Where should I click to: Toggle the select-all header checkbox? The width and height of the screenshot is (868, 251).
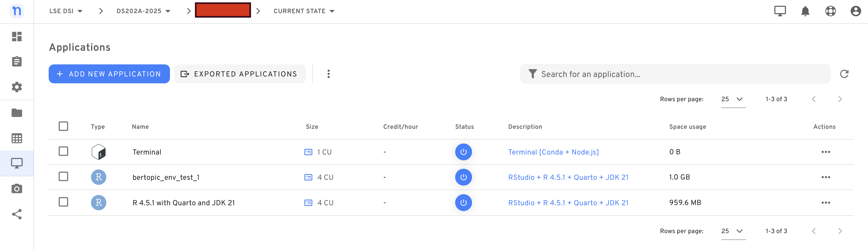[63, 126]
